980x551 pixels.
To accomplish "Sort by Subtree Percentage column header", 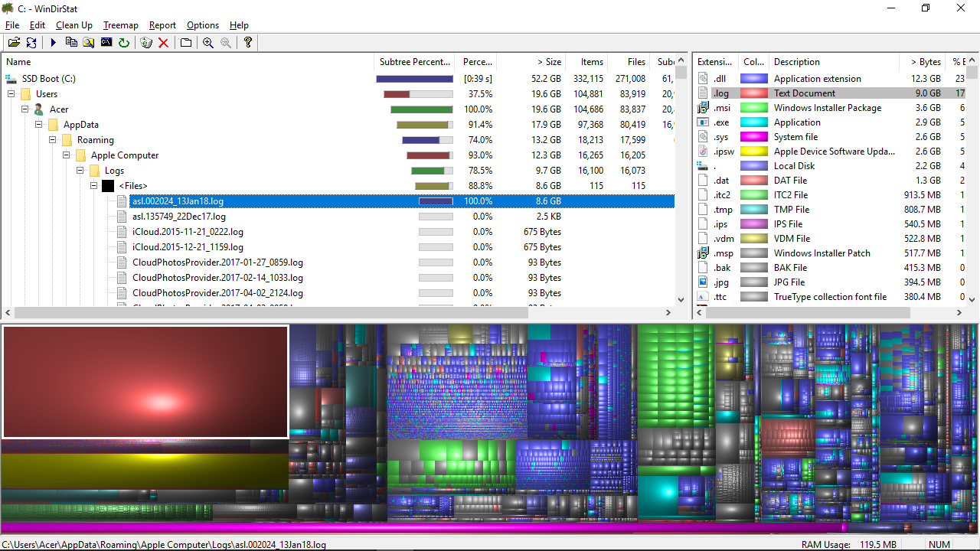I will pos(414,62).
